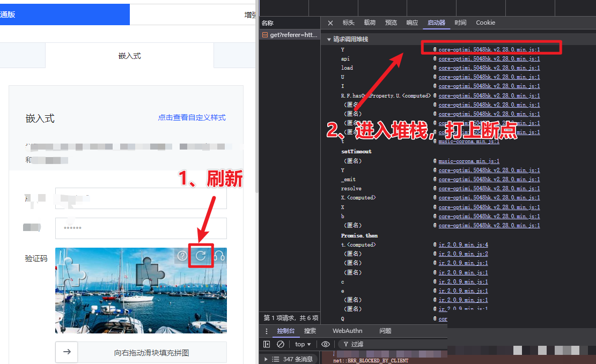Click the captcha refresh icon
This screenshot has height=364, width=596.
pyautogui.click(x=201, y=256)
